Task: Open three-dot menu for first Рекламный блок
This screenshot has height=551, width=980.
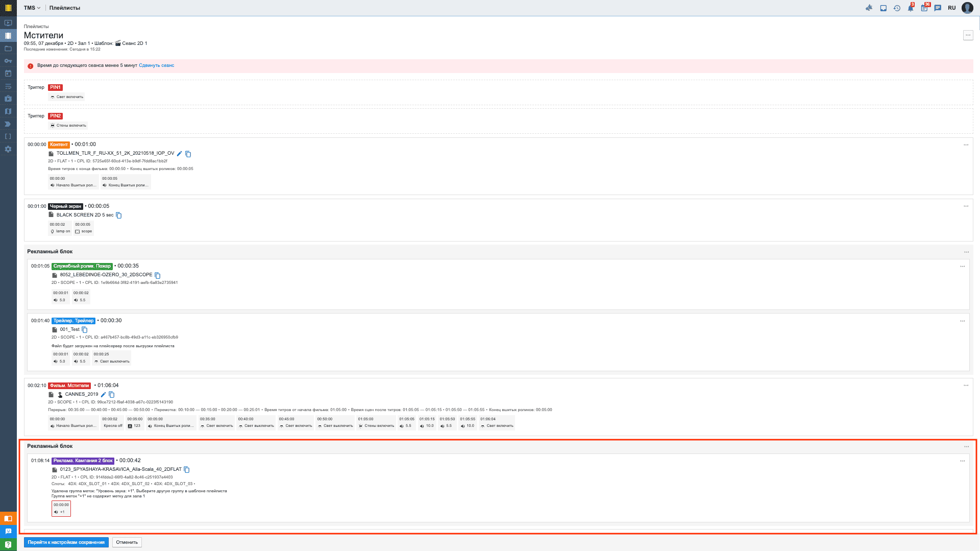Action: click(966, 252)
